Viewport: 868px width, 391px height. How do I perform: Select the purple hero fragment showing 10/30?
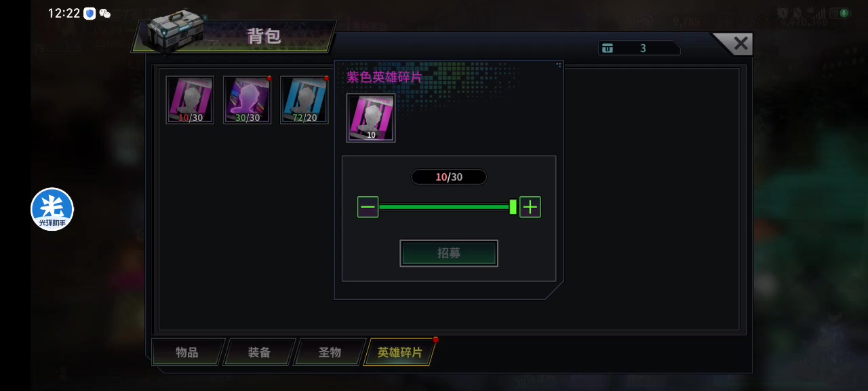pos(190,100)
